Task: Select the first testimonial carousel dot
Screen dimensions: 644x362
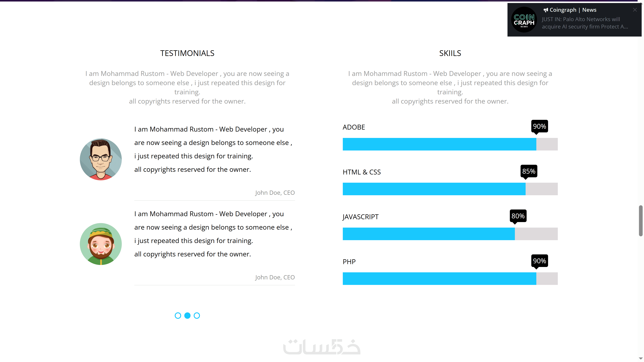Action: click(x=178, y=316)
